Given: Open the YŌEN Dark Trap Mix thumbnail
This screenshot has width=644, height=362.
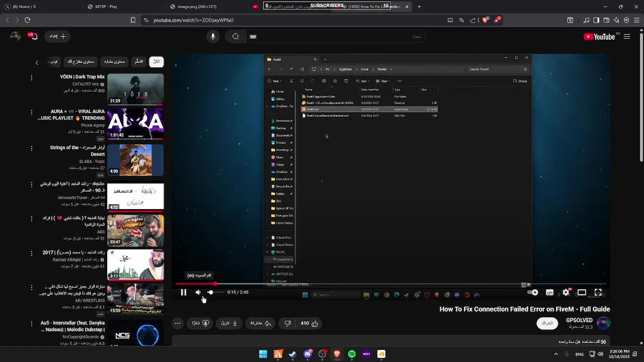Looking at the screenshot, I should [135, 89].
